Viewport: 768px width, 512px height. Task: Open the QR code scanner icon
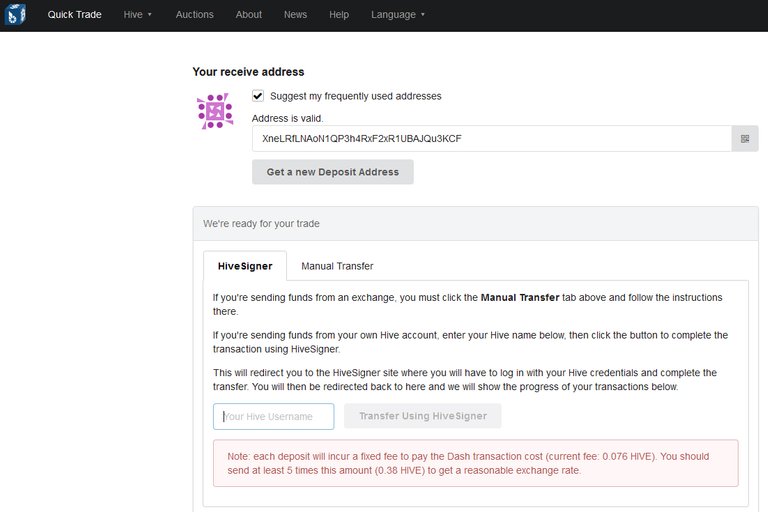pos(744,139)
